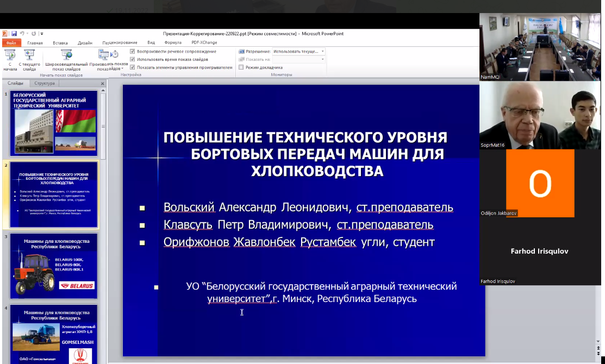Toggle 'Воспроизвести речевое сопровождение' checkbox
605x364 pixels.
[x=133, y=52]
